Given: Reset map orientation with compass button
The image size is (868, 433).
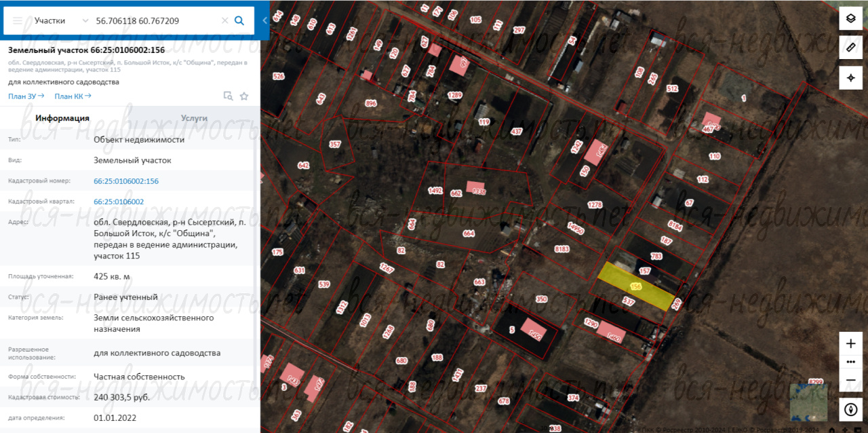Looking at the screenshot, I should click(850, 409).
